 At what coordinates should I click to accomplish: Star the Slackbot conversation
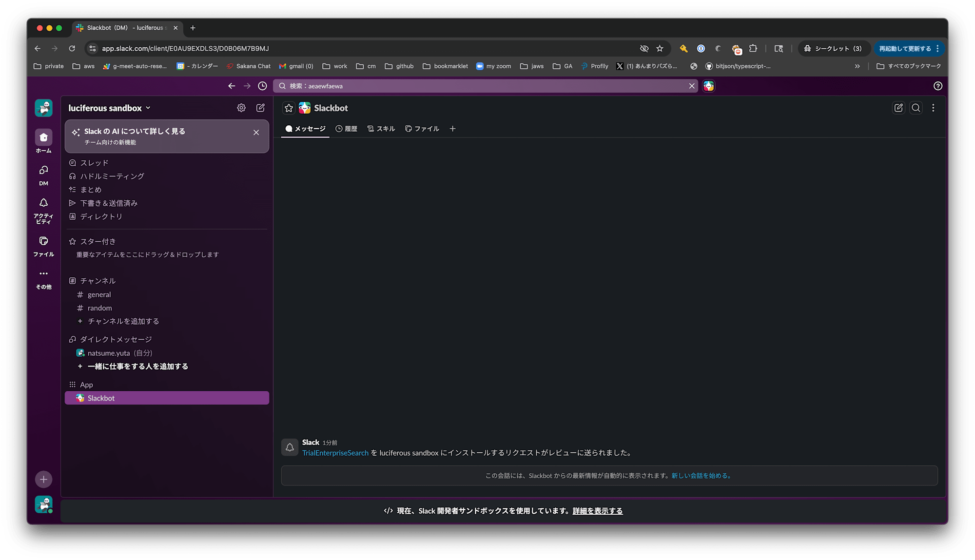[x=289, y=108]
